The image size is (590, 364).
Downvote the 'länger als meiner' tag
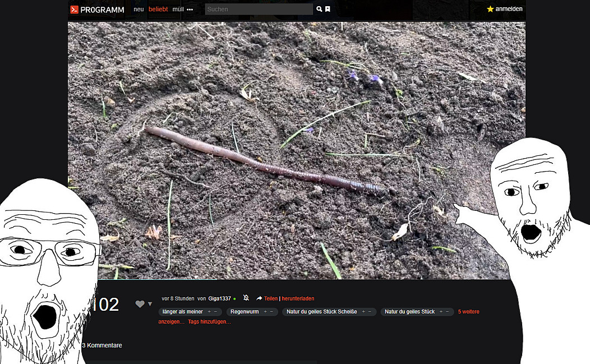[216, 311]
